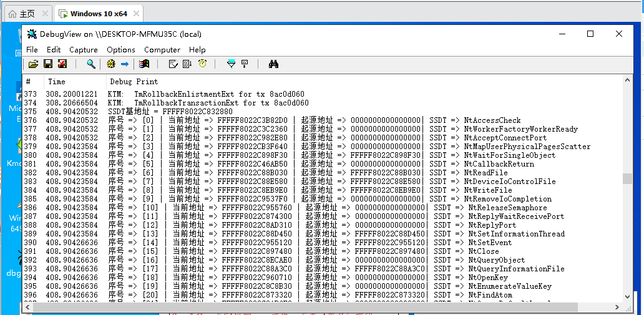Toggle the Autoscroll toolbar icon
This screenshot has height=315, width=644.
pyautogui.click(x=187, y=64)
